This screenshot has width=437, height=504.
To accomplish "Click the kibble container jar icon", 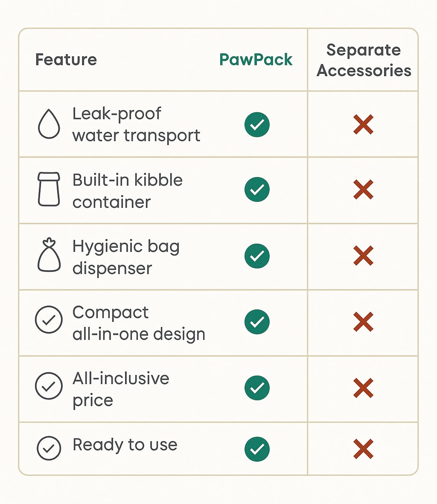I will click(49, 189).
